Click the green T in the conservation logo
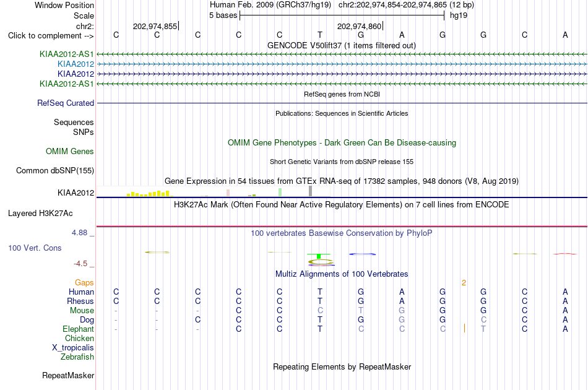The height and width of the screenshot is (390, 588). [x=319, y=256]
